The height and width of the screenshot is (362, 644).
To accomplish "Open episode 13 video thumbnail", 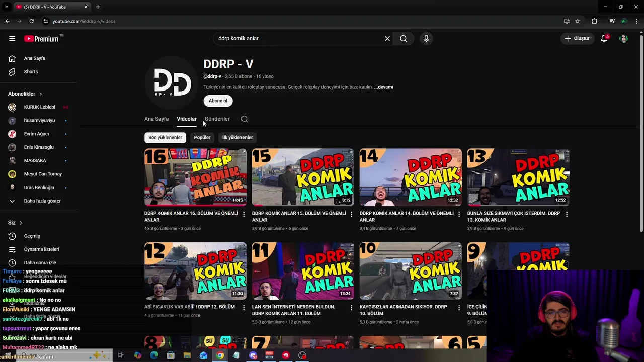I will point(518,177).
